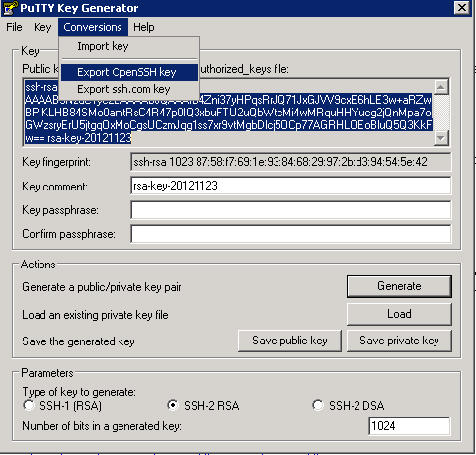Close the Conversions menu header
Viewport: 476px width, 455px height.
[x=93, y=27]
